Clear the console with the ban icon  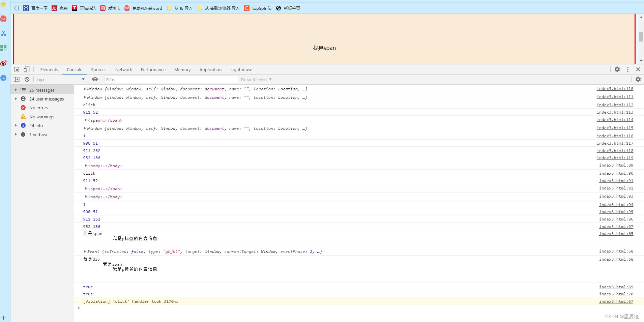(x=27, y=80)
